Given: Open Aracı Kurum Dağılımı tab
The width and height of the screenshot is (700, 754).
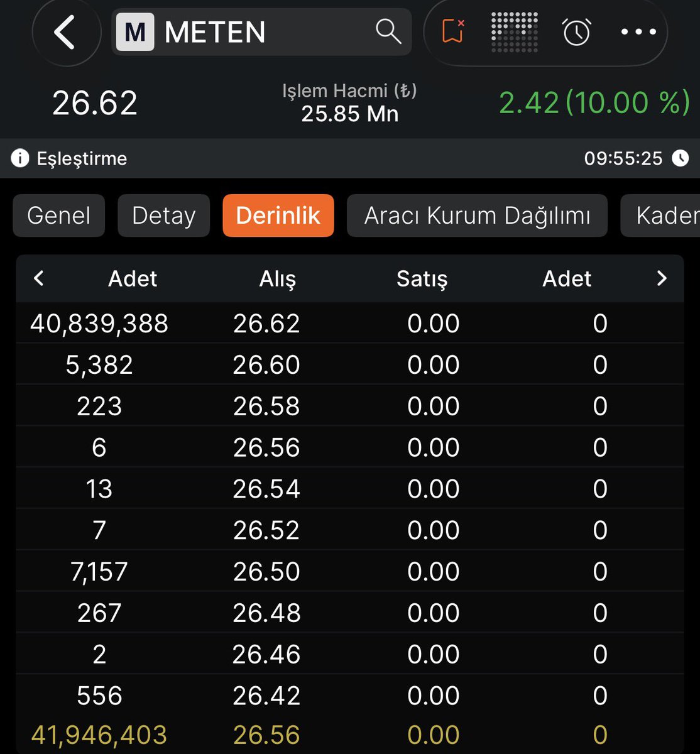Looking at the screenshot, I should [x=478, y=216].
